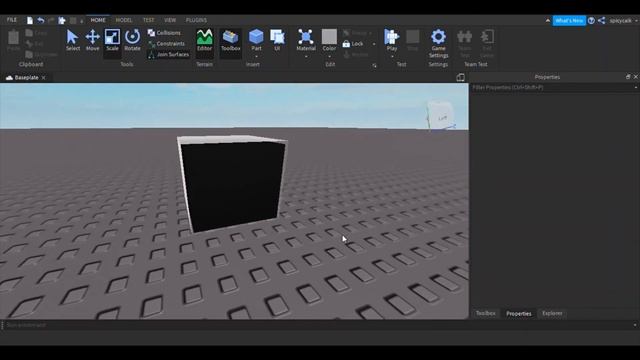Switch to the PLUGINS ribbon tab
This screenshot has width=640, height=360.
pyautogui.click(x=196, y=20)
